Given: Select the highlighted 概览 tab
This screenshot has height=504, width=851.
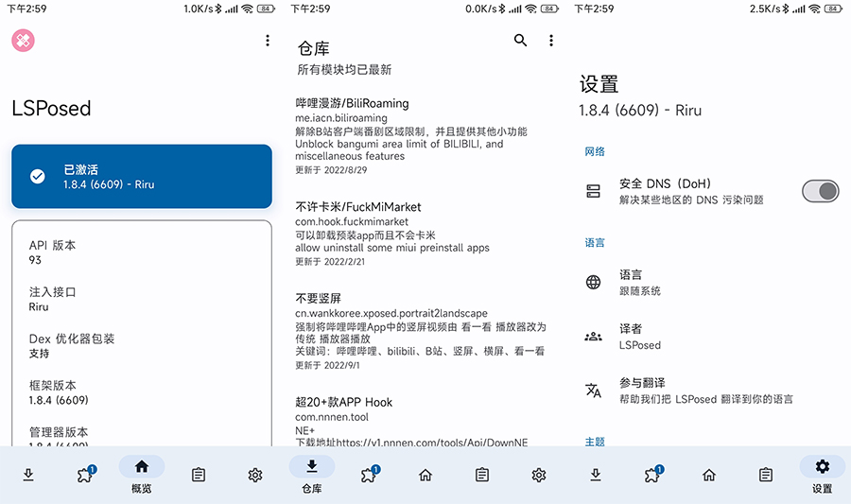Looking at the screenshot, I should click(x=142, y=474).
